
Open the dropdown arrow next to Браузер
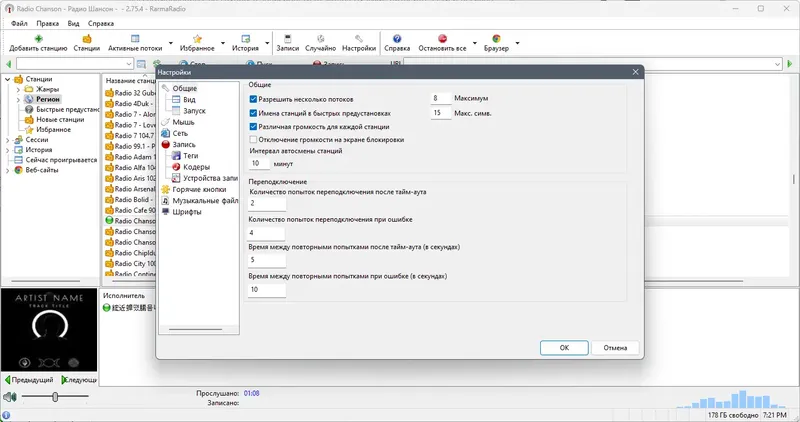(x=517, y=43)
